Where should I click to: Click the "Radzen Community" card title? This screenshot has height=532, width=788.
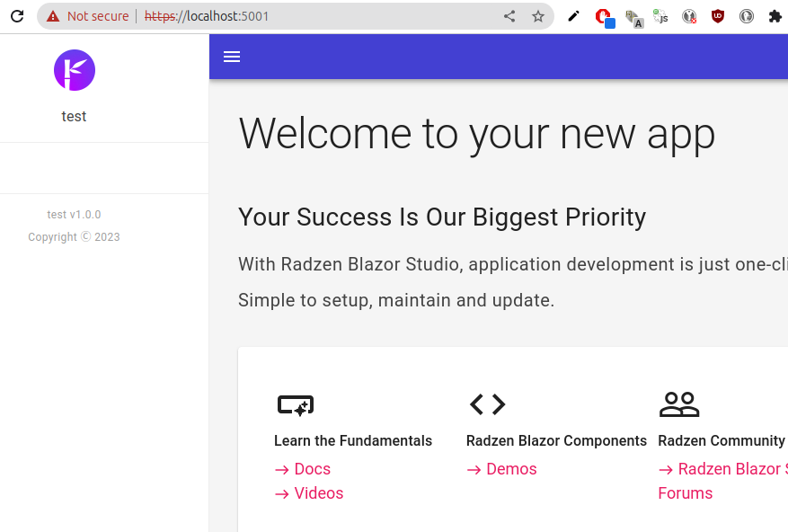point(722,441)
